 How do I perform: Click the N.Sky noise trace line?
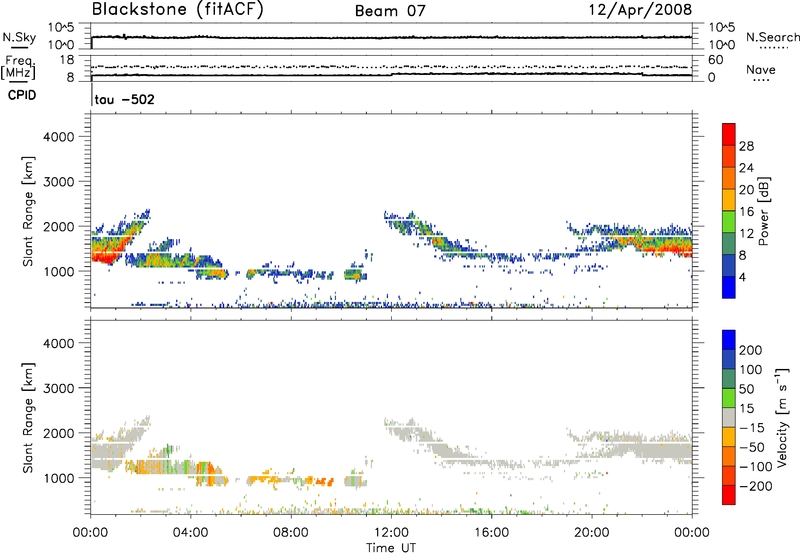(x=391, y=37)
